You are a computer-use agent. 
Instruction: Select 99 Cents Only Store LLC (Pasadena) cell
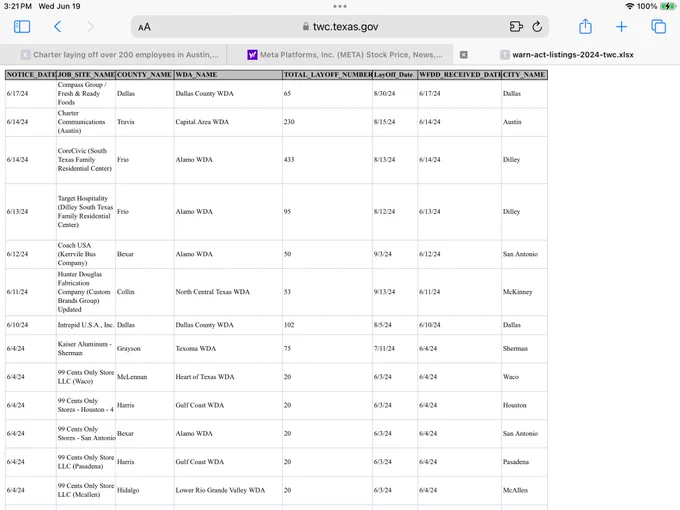point(86,462)
